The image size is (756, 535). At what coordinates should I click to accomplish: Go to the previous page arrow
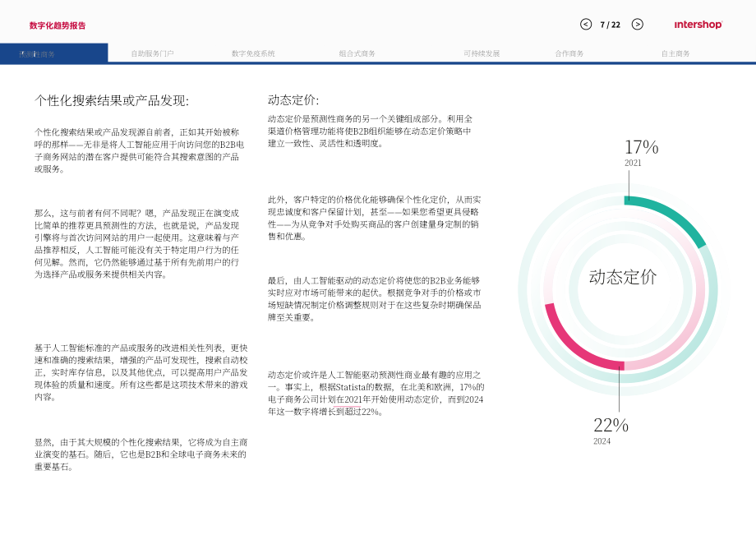click(586, 24)
